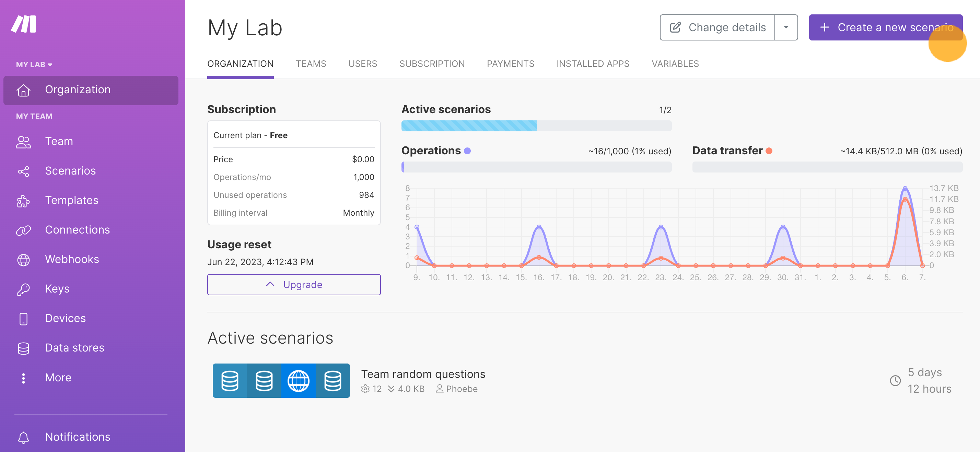Click the Current plan - Free text
Image resolution: width=980 pixels, height=452 pixels.
pos(250,135)
